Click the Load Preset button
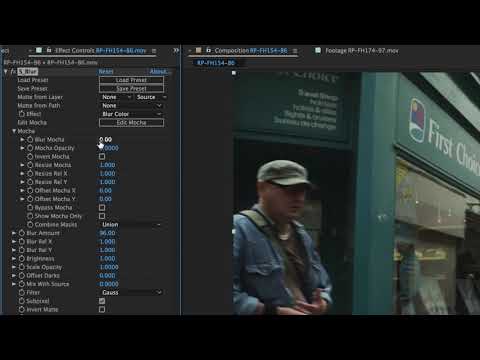Viewport: 480px width, 360px height. click(131, 80)
